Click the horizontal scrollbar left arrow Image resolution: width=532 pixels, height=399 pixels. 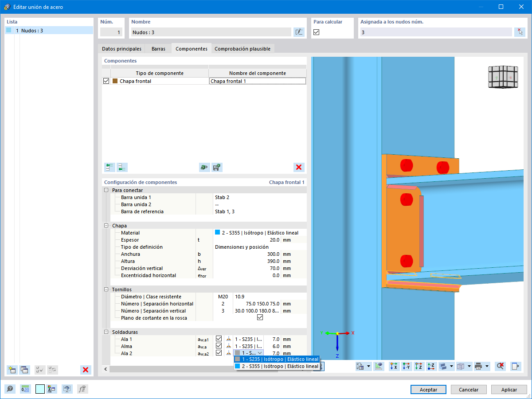(106, 369)
